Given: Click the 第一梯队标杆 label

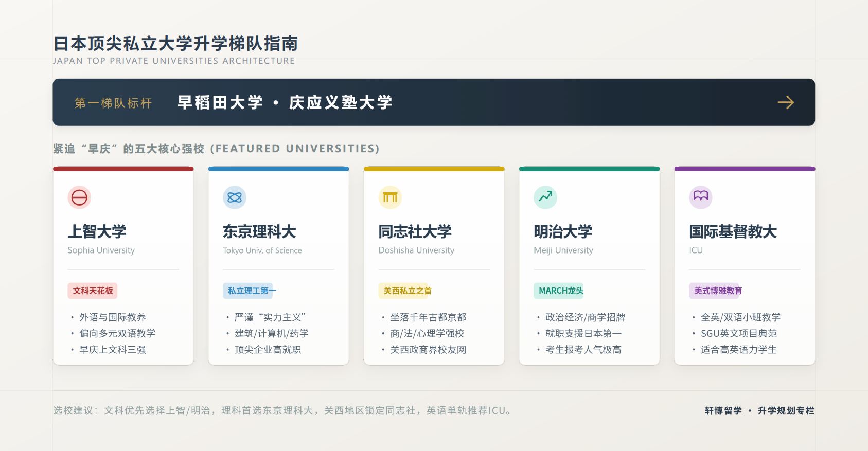Looking at the screenshot, I should pyautogui.click(x=113, y=103).
